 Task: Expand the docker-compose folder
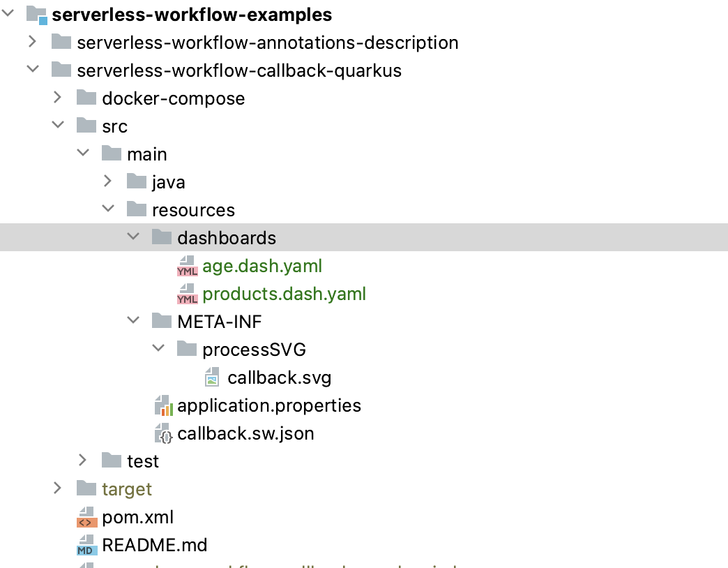57,98
